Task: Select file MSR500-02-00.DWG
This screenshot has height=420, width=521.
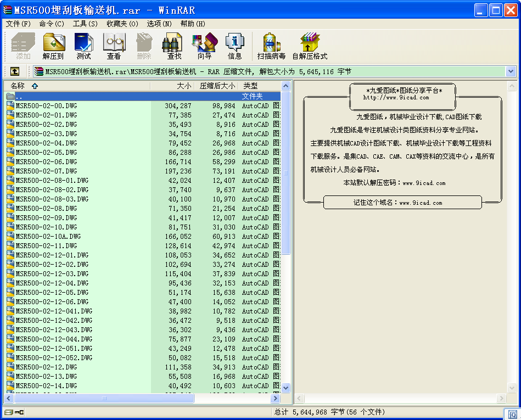Action: [x=46, y=106]
